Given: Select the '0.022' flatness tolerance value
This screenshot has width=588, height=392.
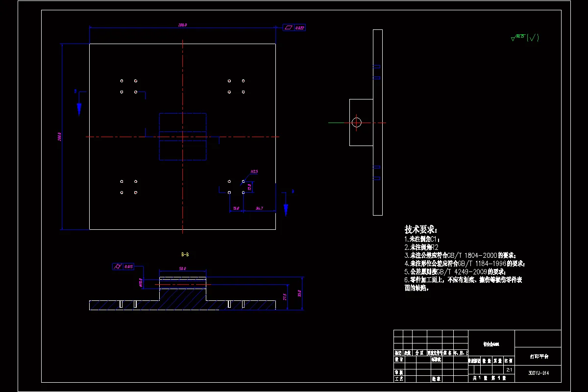Looking at the screenshot, I should click(300, 28).
